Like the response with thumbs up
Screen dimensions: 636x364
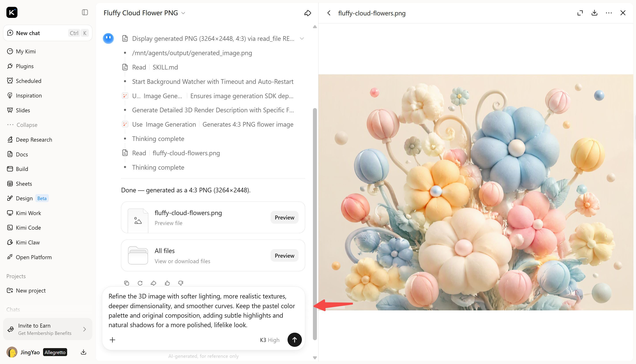(x=167, y=283)
